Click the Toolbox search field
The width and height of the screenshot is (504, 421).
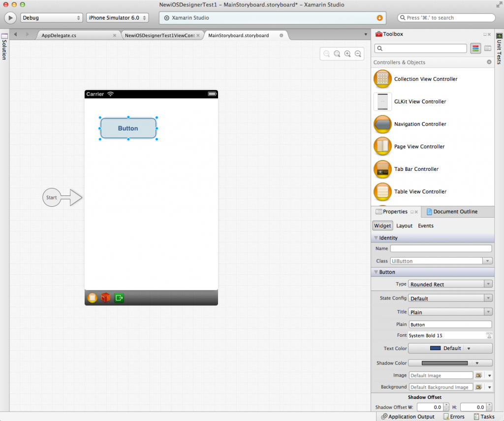coord(420,48)
